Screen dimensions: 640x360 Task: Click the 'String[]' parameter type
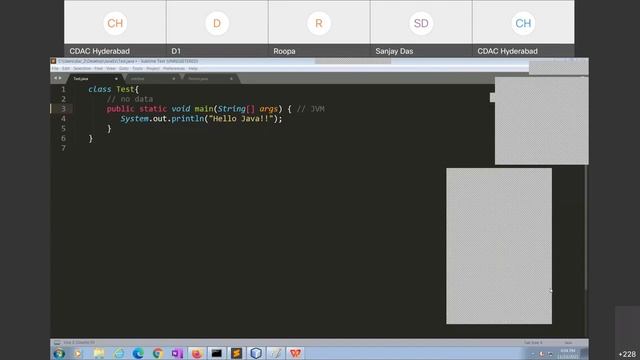pyautogui.click(x=236, y=109)
